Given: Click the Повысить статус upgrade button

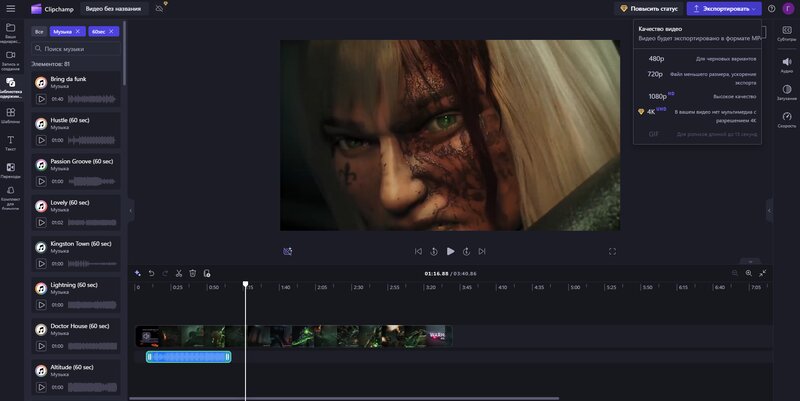Looking at the screenshot, I should click(649, 9).
